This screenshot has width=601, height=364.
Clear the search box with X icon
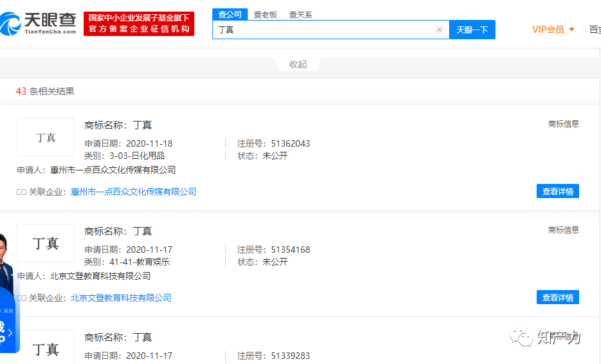click(439, 30)
